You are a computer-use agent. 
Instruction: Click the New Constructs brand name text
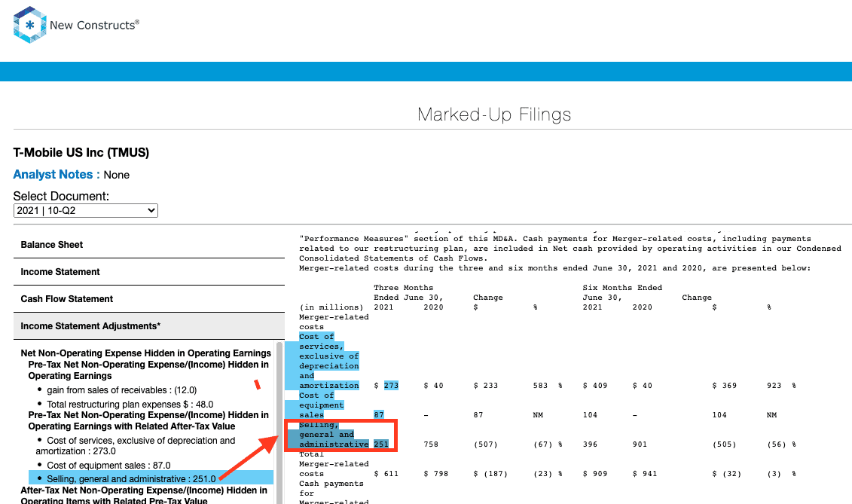tap(95, 25)
